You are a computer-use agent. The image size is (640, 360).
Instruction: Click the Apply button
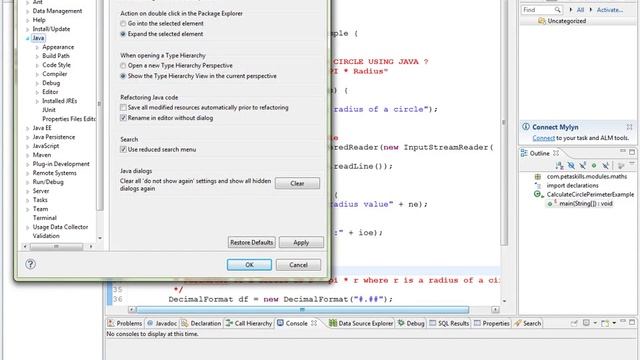point(301,242)
